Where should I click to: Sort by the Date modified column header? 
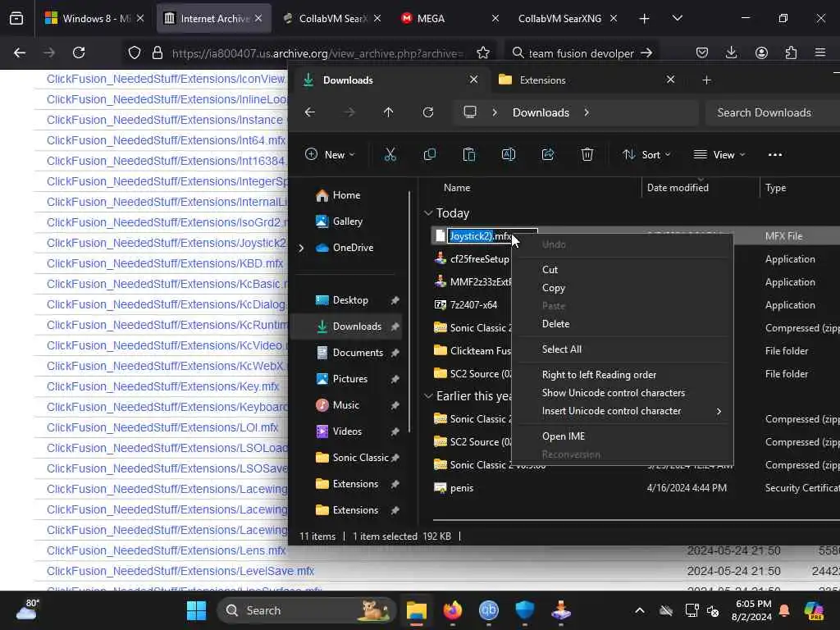[677, 188]
